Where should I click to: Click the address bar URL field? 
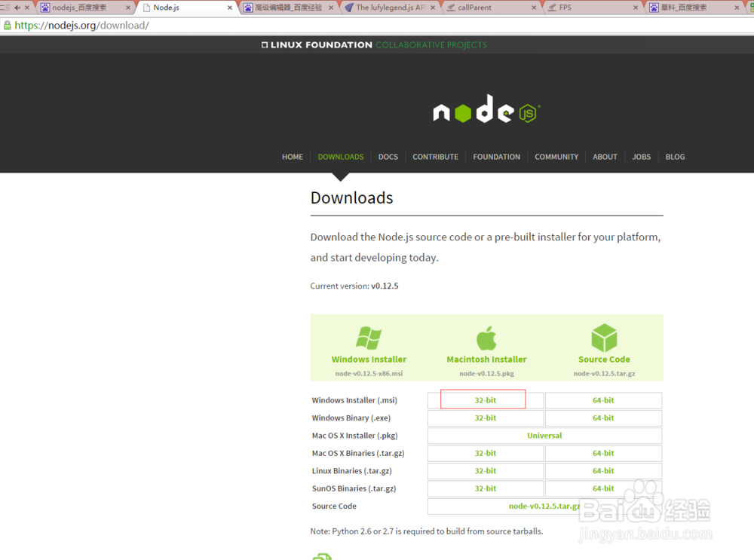point(377,26)
